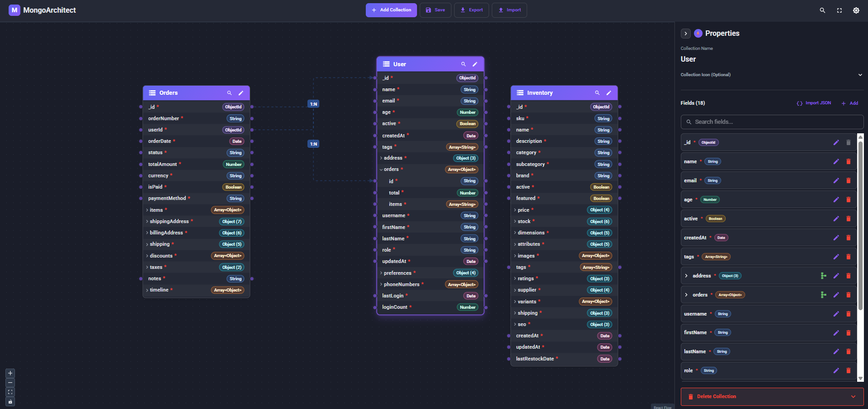Image resolution: width=868 pixels, height=409 pixels.
Task: Expand the orders field in Properties panel
Action: 686,295
